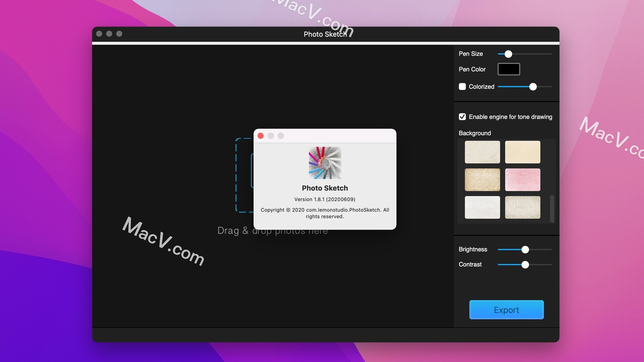
Task: Click the Photo Sketch app icon in About dialog
Action: [325, 163]
